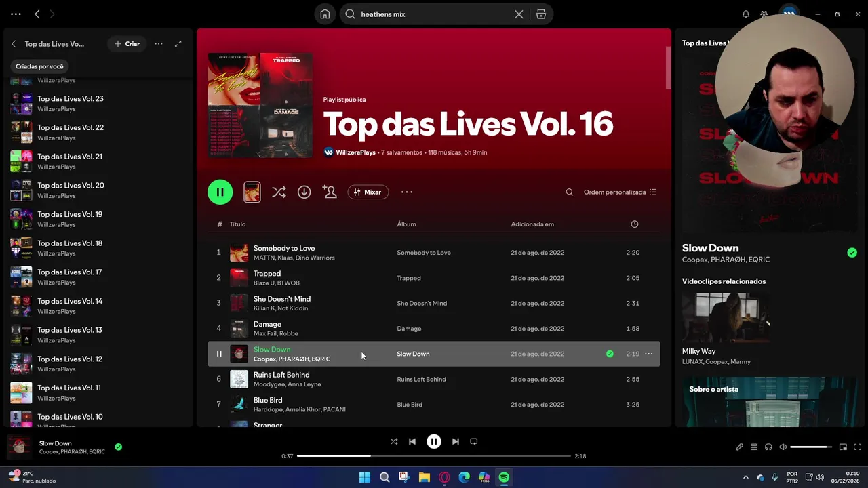
Task: Search within playlist using magnifier icon
Action: click(570, 192)
